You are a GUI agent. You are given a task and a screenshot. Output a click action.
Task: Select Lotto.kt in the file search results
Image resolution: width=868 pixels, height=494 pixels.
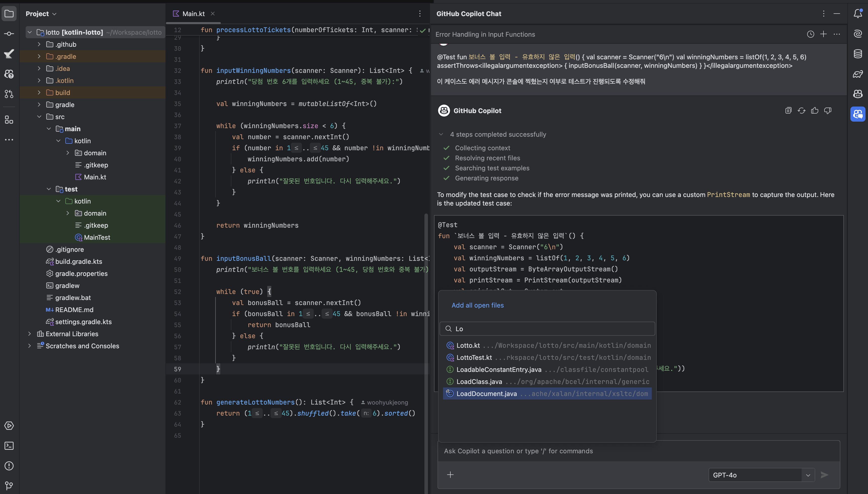(x=547, y=345)
